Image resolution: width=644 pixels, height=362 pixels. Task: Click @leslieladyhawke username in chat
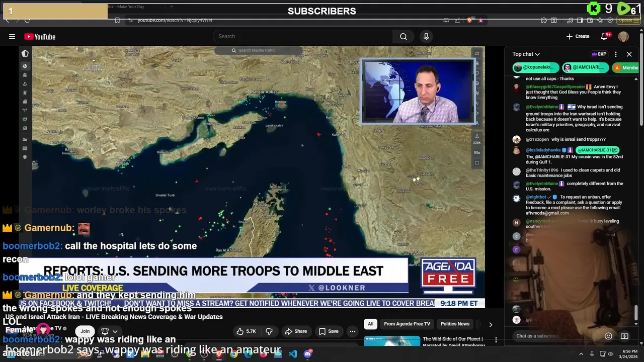tap(543, 150)
